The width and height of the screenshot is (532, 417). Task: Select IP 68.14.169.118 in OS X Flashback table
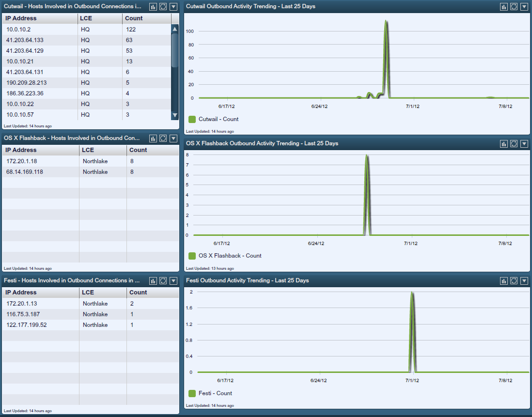tap(25, 172)
